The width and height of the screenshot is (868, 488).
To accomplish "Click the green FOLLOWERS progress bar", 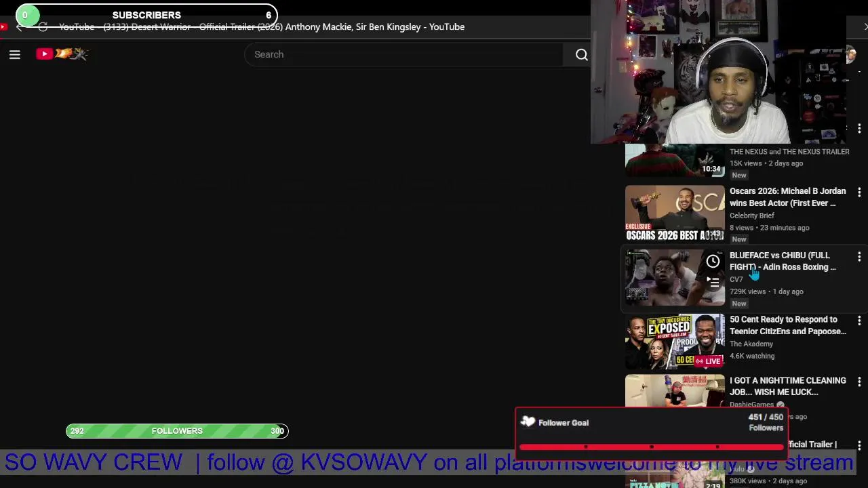I will pos(177,431).
